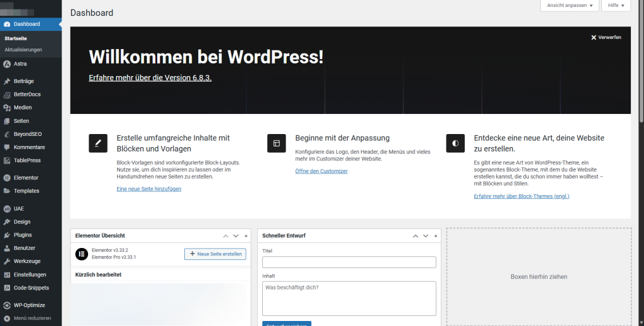Open the Hilfe dropdown tab
The width and height of the screenshot is (644, 326).
click(616, 5)
